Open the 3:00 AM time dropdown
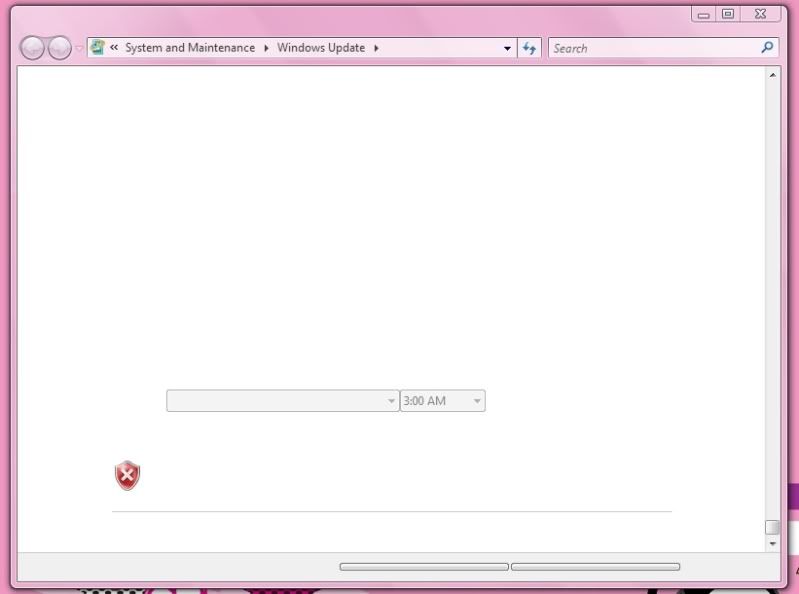 [443, 401]
